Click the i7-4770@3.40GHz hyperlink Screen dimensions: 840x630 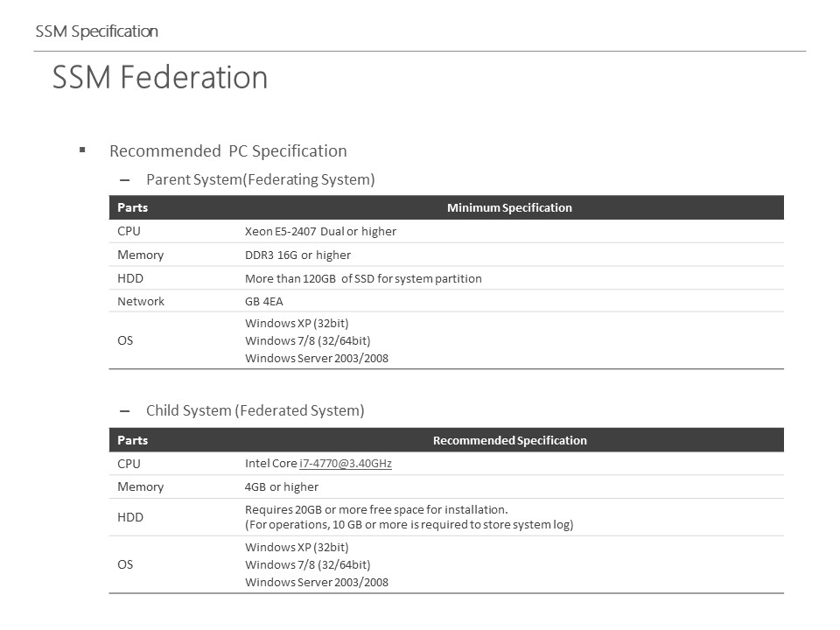(345, 464)
